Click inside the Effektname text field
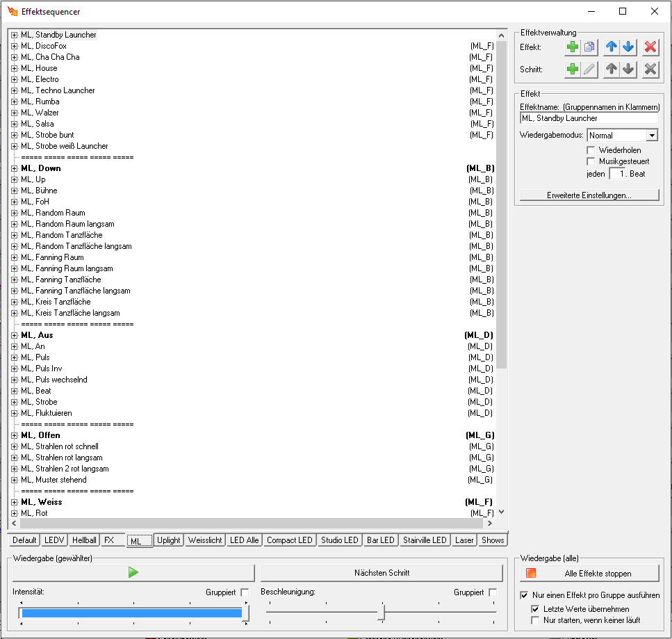This screenshot has width=672, height=639. coord(589,118)
